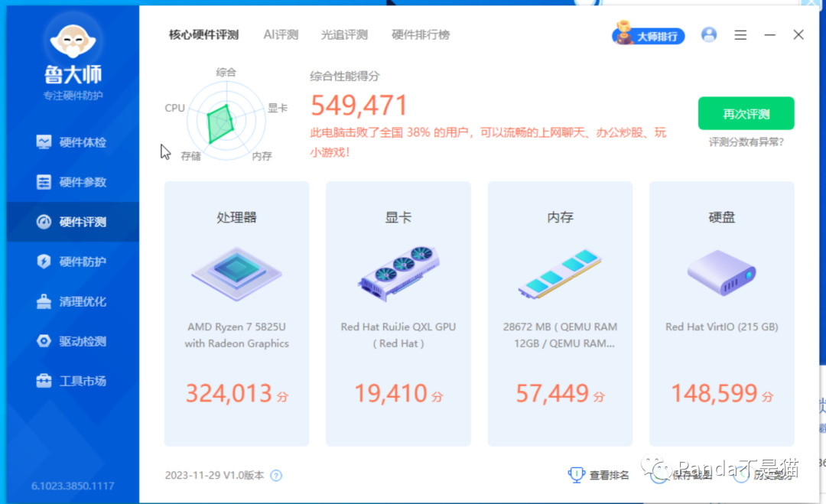Click 2023-11-29 V1.0版本 text
The height and width of the screenshot is (504, 826).
(214, 476)
